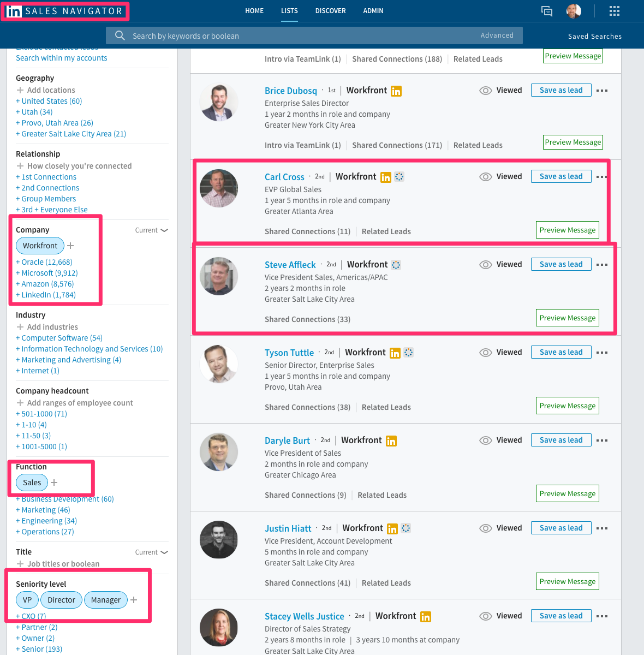The image size is (644, 655).
Task: Open the HOME tab in the top navigation
Action: 254,10
